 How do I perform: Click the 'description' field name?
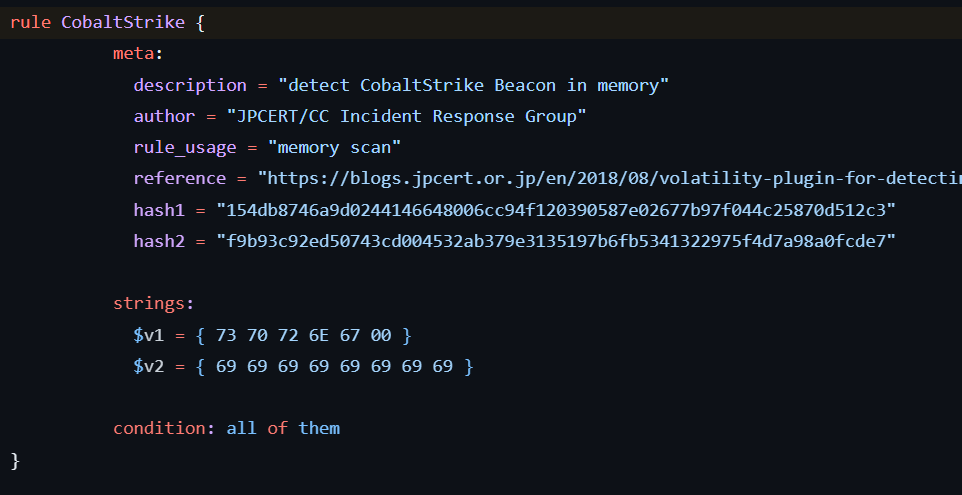point(190,85)
